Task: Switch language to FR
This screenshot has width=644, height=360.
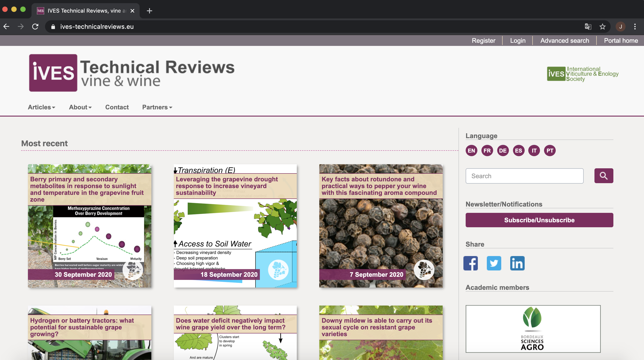Action: click(x=487, y=150)
